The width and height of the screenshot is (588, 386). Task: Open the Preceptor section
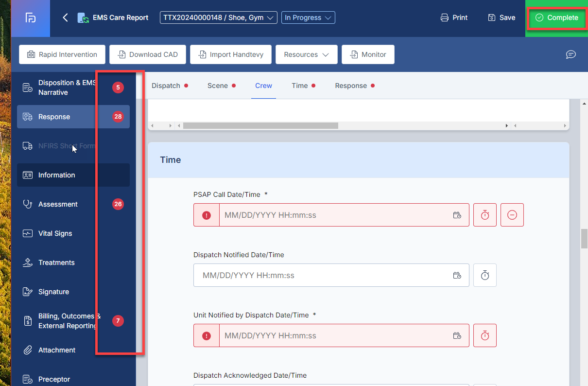(x=73, y=379)
